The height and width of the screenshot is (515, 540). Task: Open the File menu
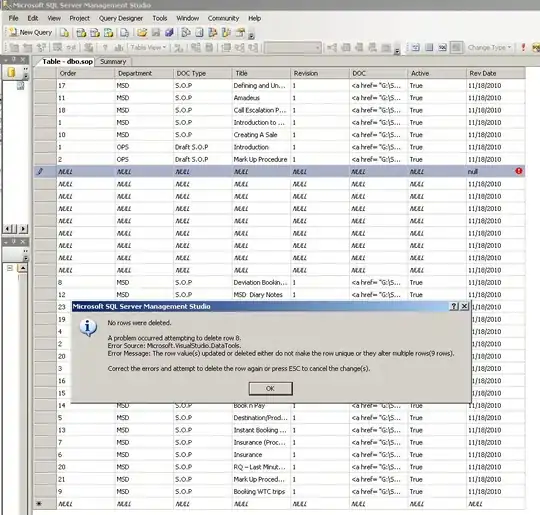pos(13,18)
